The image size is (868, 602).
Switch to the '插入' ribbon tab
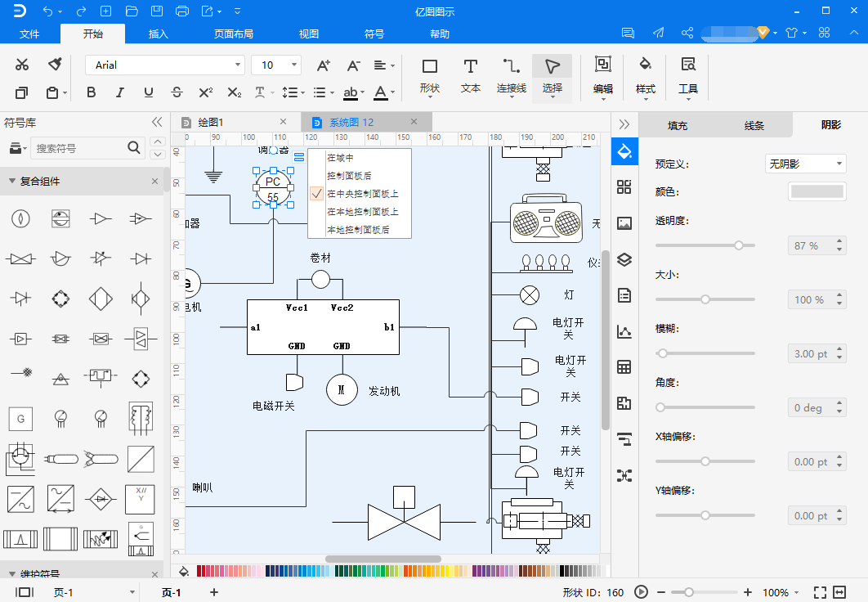pos(158,34)
